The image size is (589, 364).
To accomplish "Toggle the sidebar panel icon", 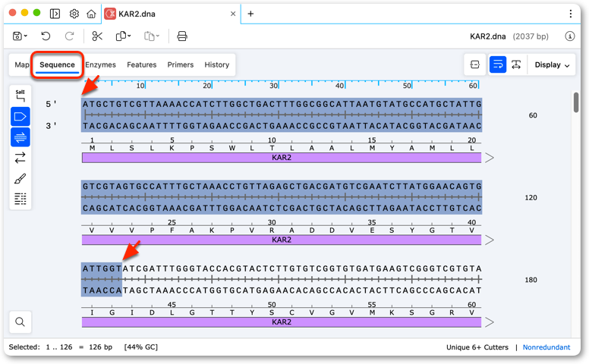I will tap(55, 14).
